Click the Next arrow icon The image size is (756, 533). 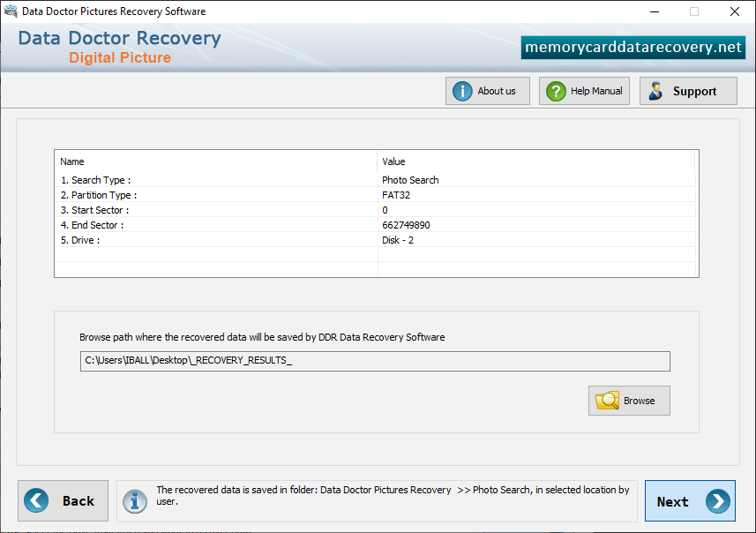pos(717,501)
